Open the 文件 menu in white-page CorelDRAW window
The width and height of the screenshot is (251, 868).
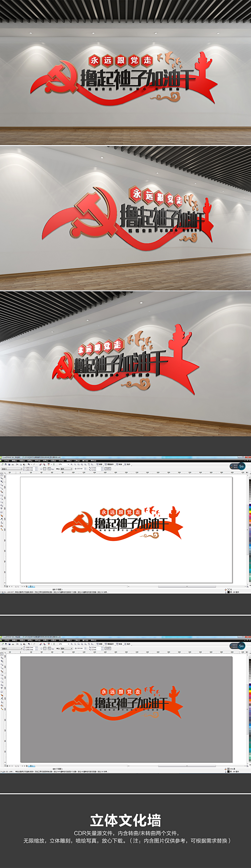(x=6, y=461)
